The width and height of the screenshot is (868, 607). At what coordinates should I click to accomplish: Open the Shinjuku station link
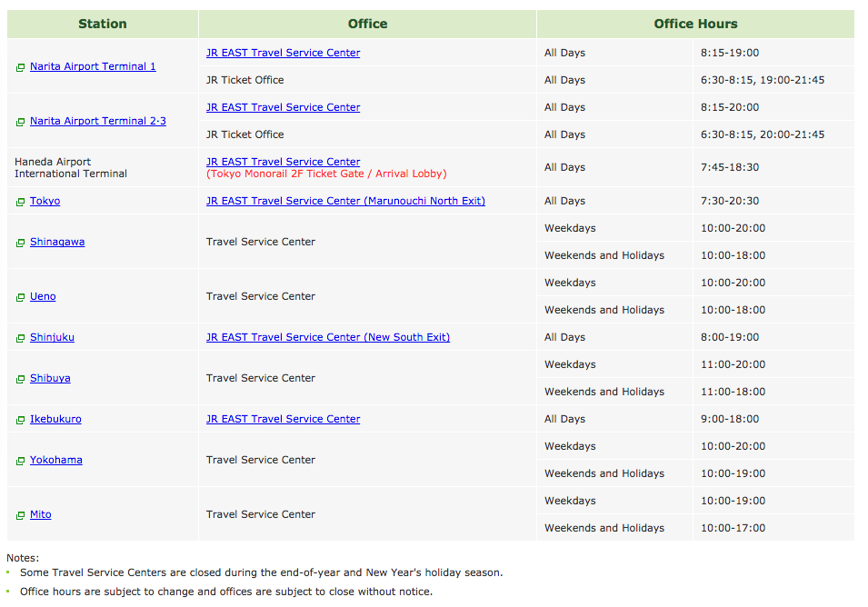(x=52, y=337)
